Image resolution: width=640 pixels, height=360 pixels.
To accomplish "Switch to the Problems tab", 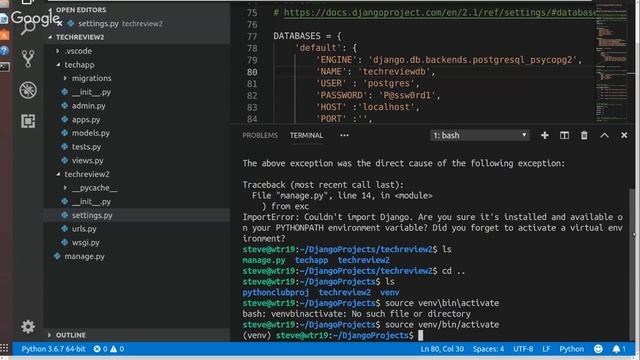I will click(x=260, y=135).
